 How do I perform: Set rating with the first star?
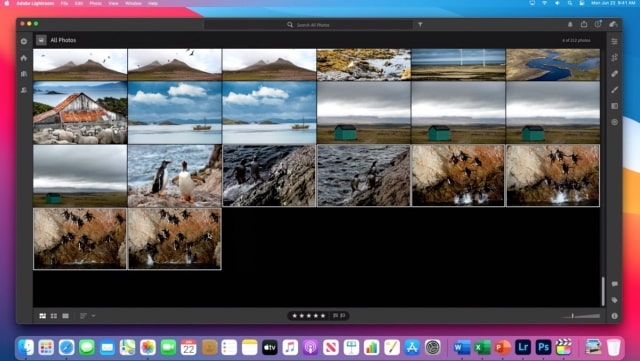click(294, 316)
